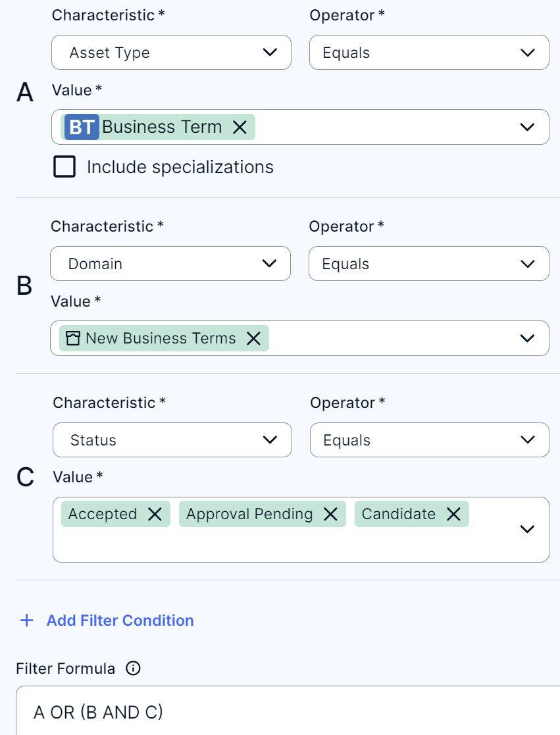Enable the Include specializations checkbox

pyautogui.click(x=64, y=167)
